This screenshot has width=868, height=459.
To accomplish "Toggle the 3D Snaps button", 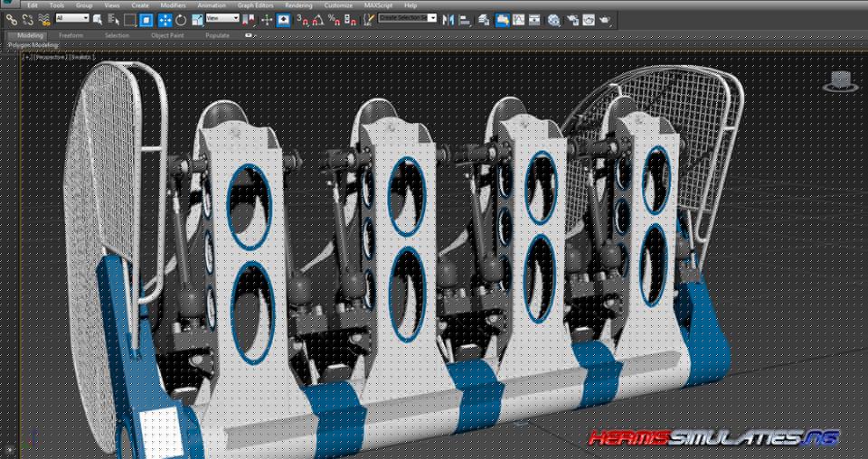I will coord(302,21).
